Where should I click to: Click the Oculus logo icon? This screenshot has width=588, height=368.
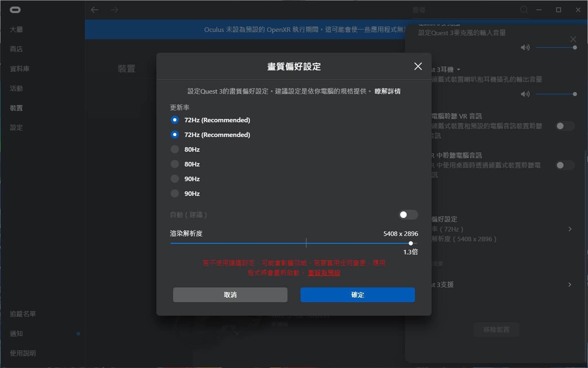click(15, 10)
